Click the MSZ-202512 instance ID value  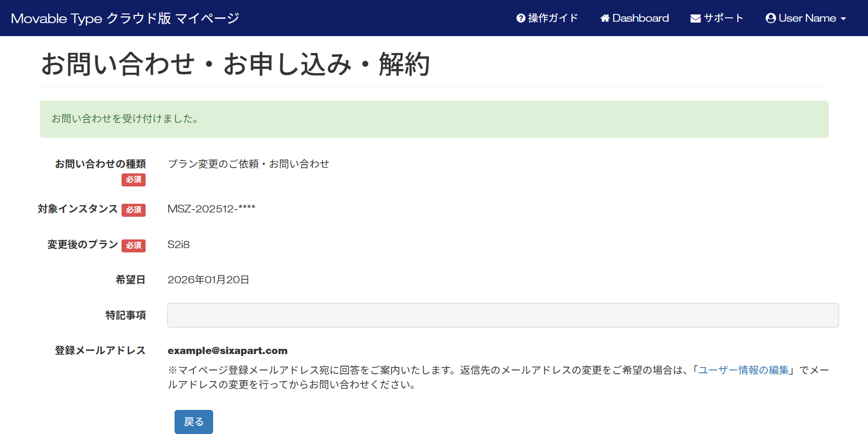[211, 209]
